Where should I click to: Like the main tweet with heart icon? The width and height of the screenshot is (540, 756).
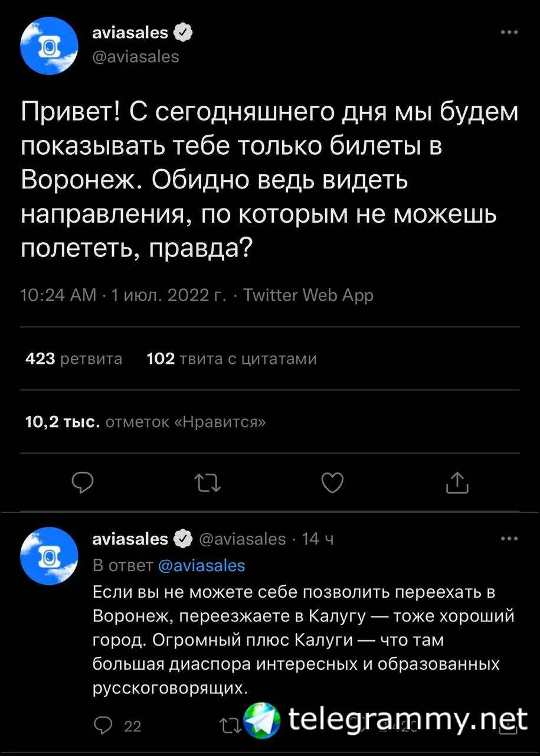(x=332, y=483)
